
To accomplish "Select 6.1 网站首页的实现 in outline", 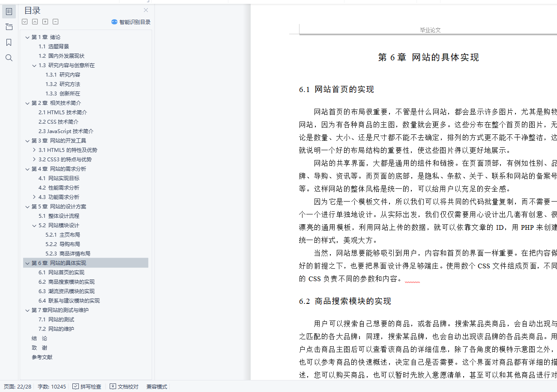I will point(61,273).
